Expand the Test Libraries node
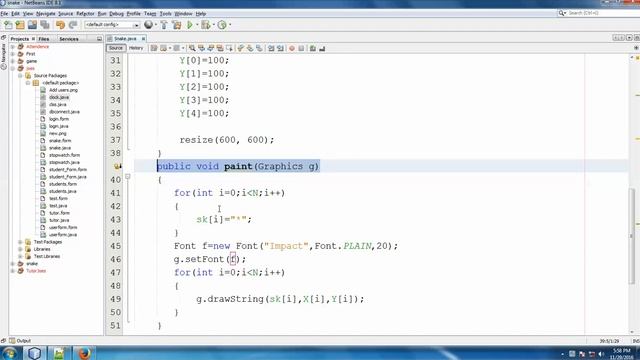The width and height of the screenshot is (640, 360). click(20, 256)
